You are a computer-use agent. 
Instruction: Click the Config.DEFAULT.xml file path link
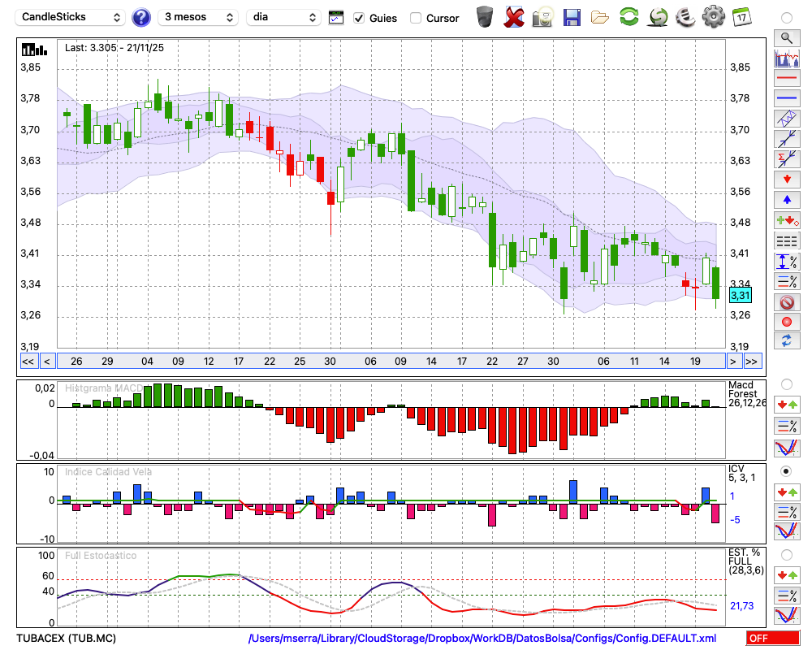point(482,638)
